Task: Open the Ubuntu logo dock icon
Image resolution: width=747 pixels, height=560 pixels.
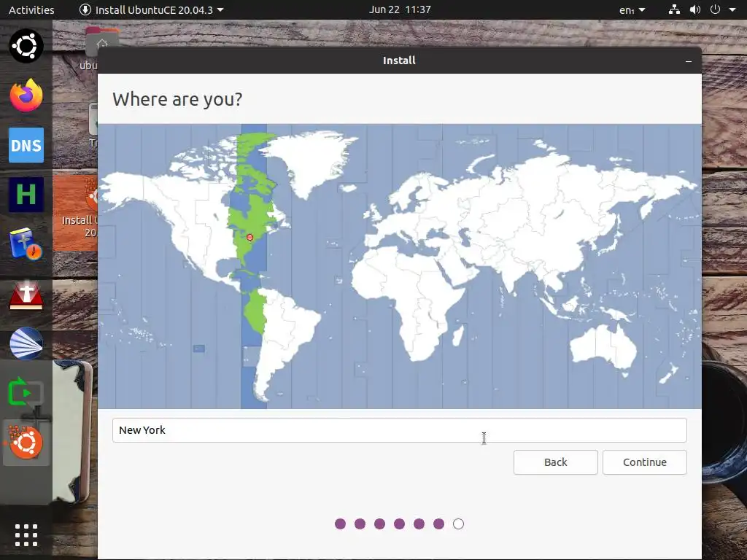Action: [x=26, y=46]
